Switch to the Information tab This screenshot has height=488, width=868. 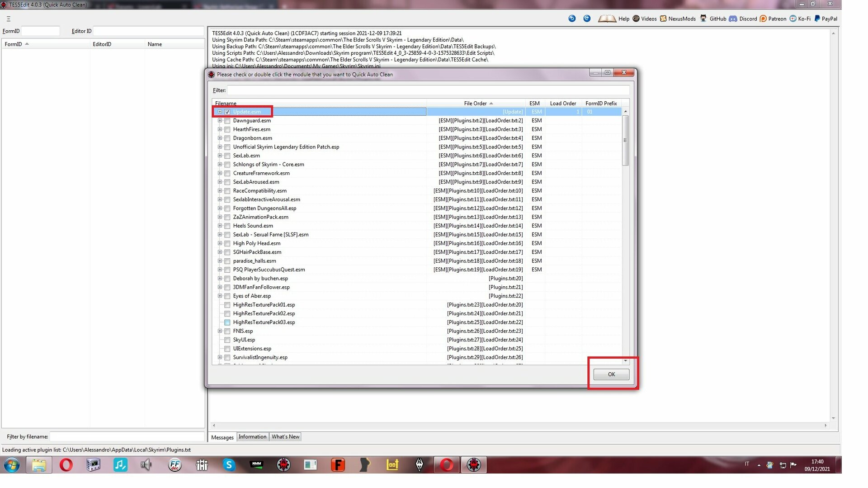click(252, 437)
